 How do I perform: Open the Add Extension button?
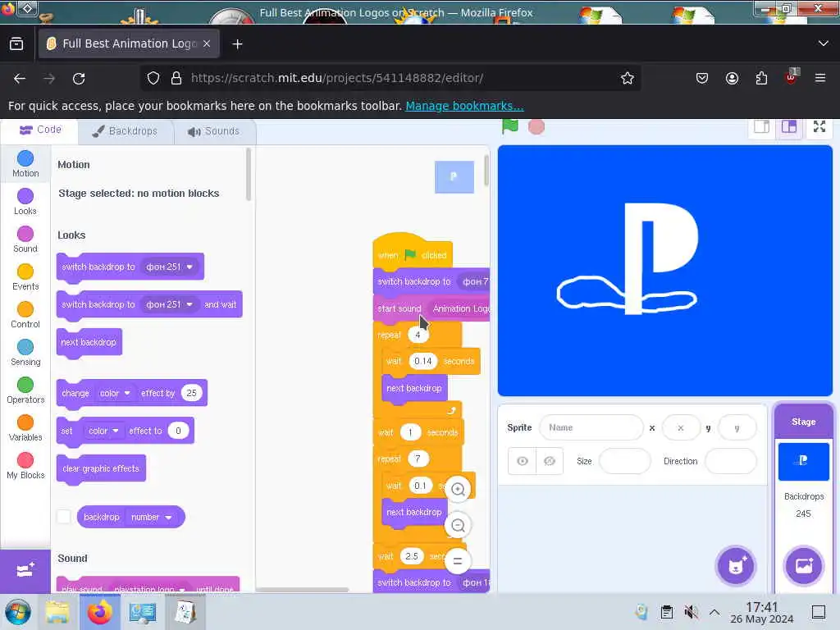25,571
